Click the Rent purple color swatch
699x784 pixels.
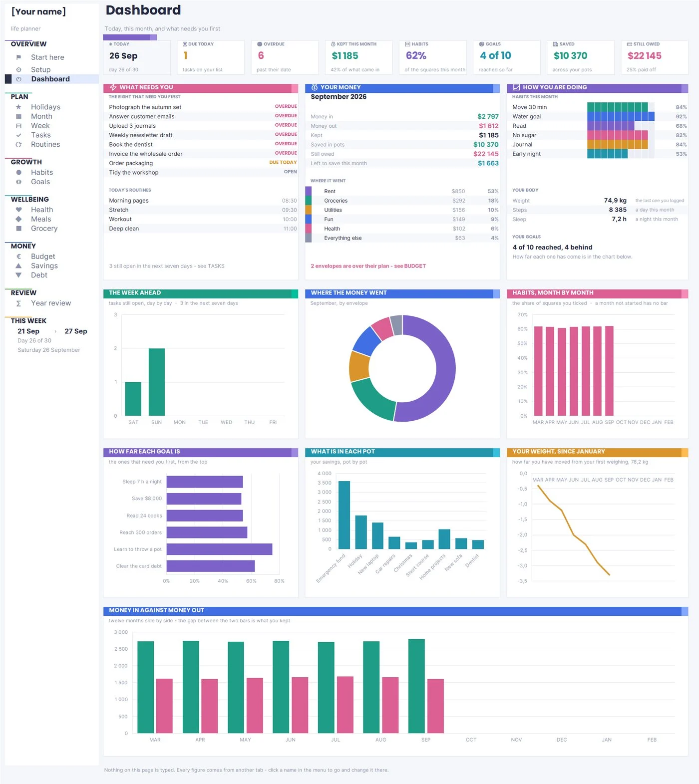coord(309,191)
